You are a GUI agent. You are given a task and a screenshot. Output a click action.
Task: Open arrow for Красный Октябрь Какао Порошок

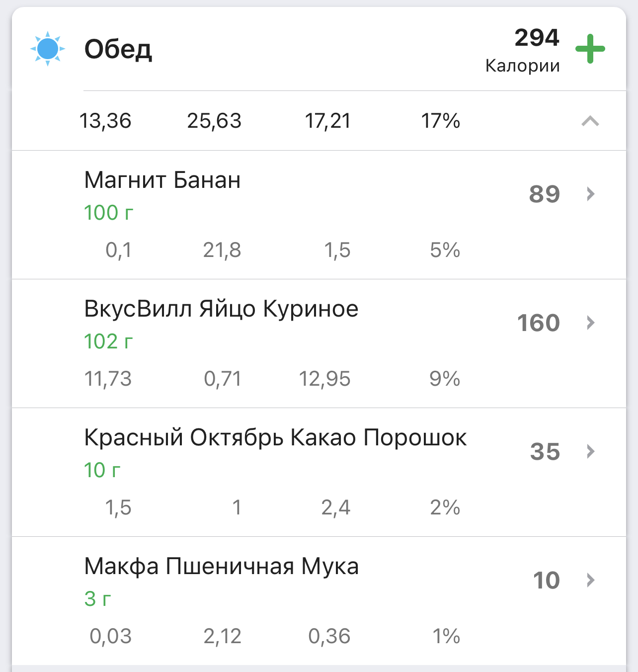590,451
